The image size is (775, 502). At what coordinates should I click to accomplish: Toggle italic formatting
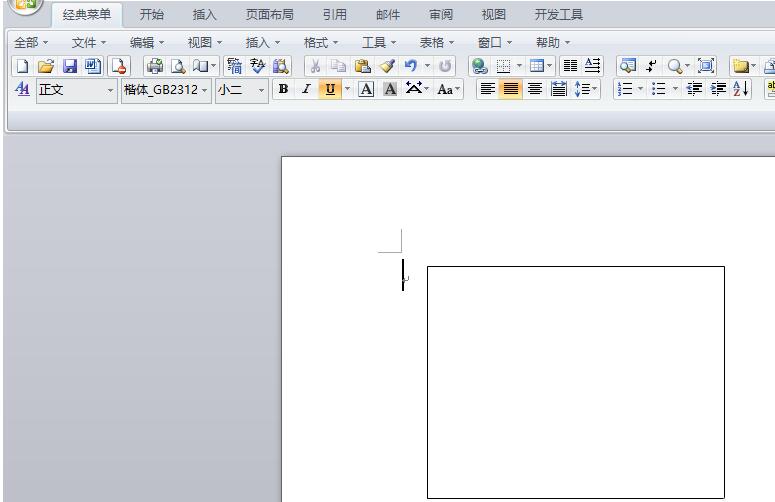[x=306, y=89]
